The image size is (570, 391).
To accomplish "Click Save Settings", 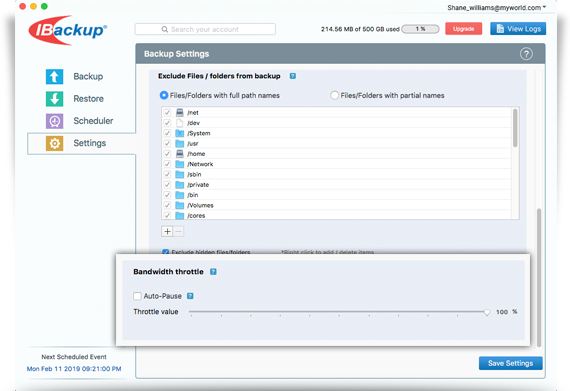I will pyautogui.click(x=510, y=363).
